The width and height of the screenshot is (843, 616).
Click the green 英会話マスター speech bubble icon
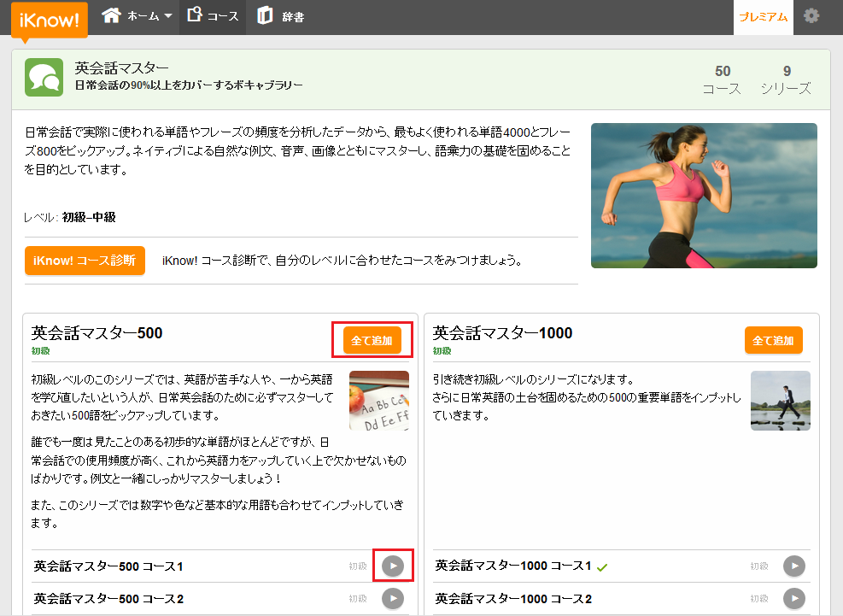click(x=44, y=78)
